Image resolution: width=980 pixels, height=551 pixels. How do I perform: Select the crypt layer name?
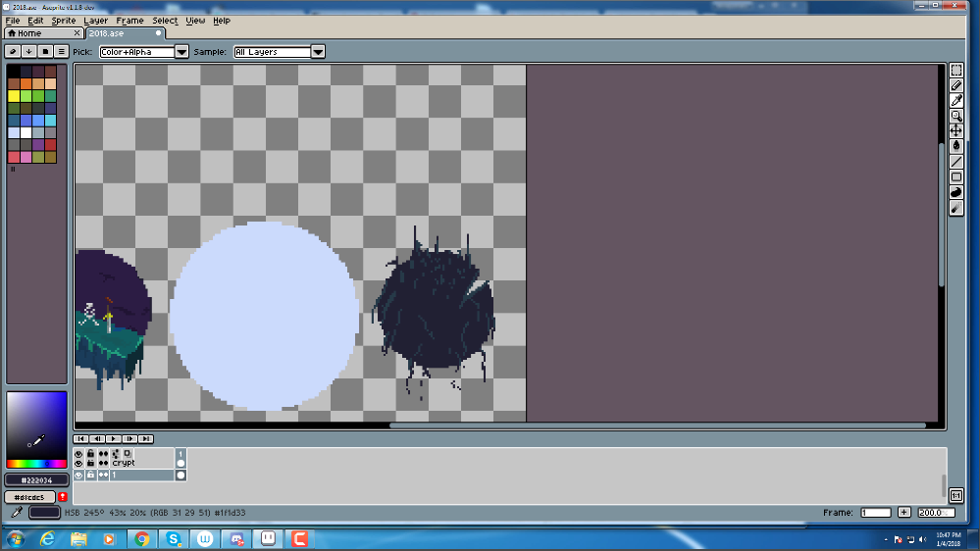tap(124, 464)
